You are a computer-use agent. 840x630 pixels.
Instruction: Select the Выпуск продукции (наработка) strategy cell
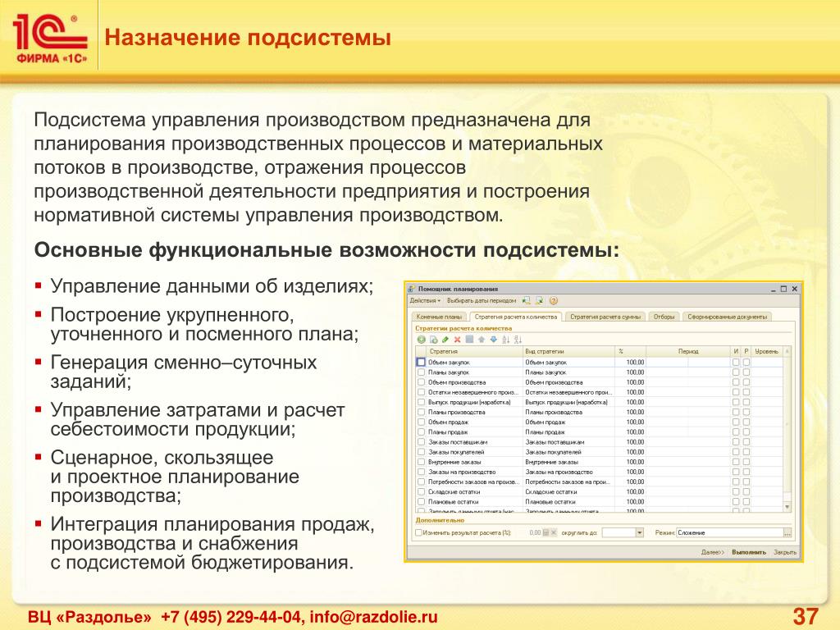pyautogui.click(x=475, y=402)
